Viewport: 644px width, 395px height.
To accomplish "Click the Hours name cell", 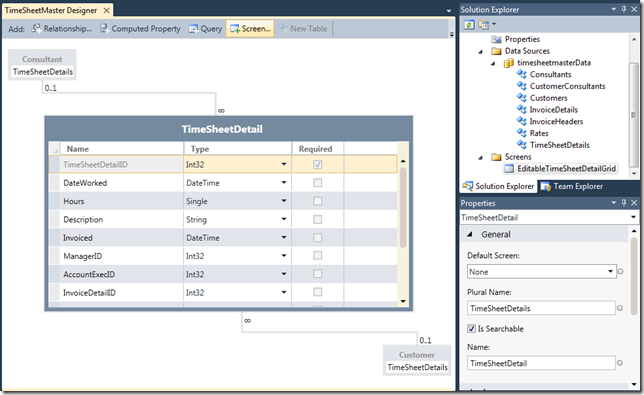I will 122,201.
